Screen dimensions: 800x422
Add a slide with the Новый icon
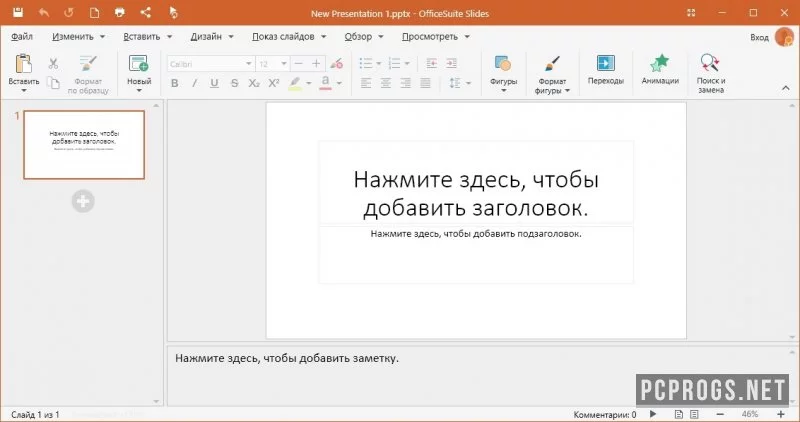point(138,63)
